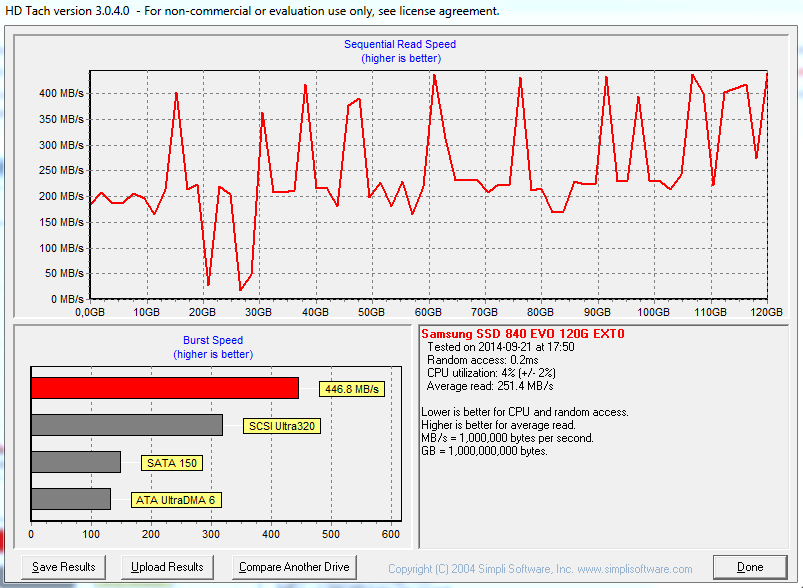Click the SCSI Ultra320 label
803x588 pixels.
tap(282, 426)
